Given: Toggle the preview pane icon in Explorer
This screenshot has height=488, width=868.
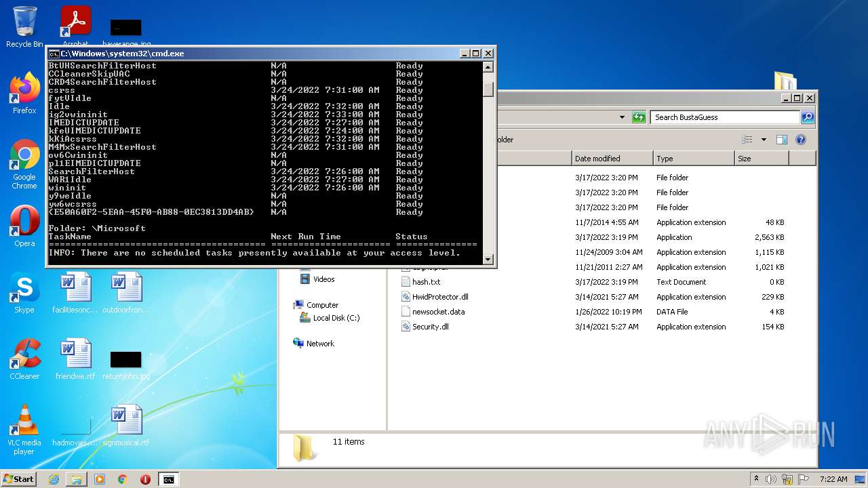Looking at the screenshot, I should 782,140.
